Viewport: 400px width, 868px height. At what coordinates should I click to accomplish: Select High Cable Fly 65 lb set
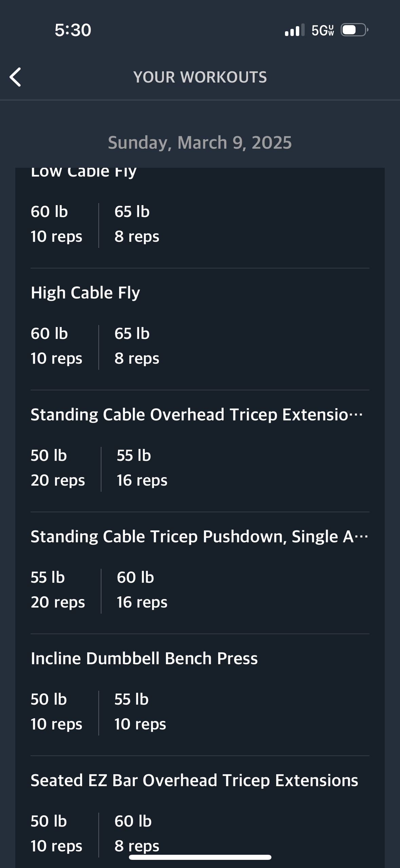click(137, 346)
